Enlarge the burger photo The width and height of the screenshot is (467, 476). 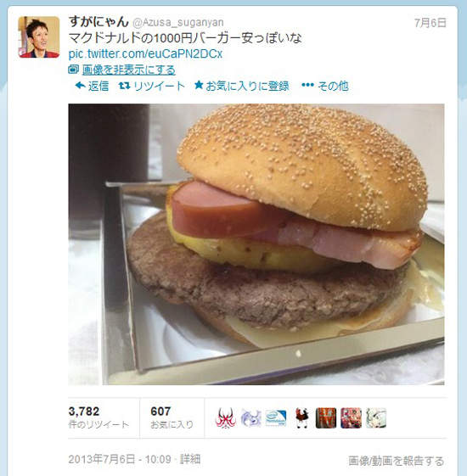coord(256,244)
